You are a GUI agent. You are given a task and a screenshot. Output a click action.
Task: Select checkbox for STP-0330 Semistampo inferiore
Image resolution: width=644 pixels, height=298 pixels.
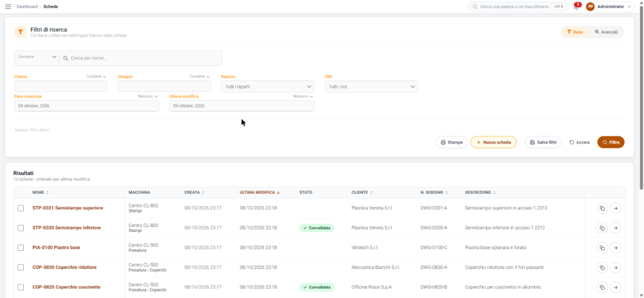21,228
